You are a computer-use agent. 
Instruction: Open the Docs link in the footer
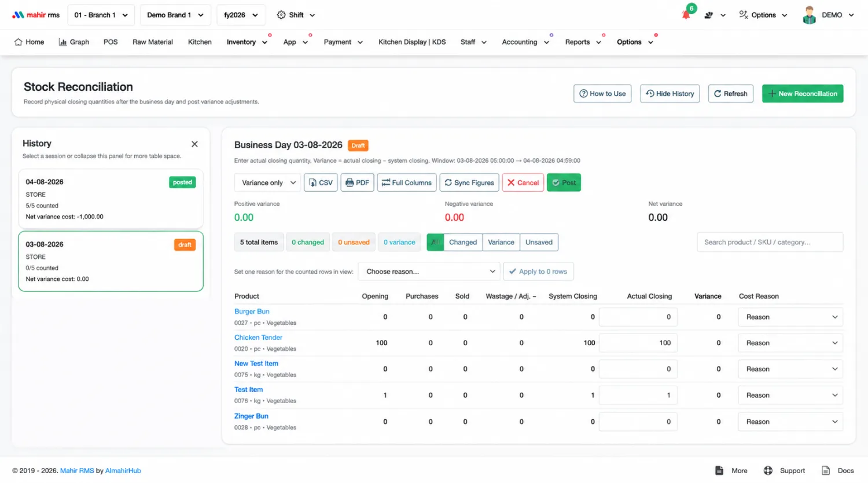(838, 471)
